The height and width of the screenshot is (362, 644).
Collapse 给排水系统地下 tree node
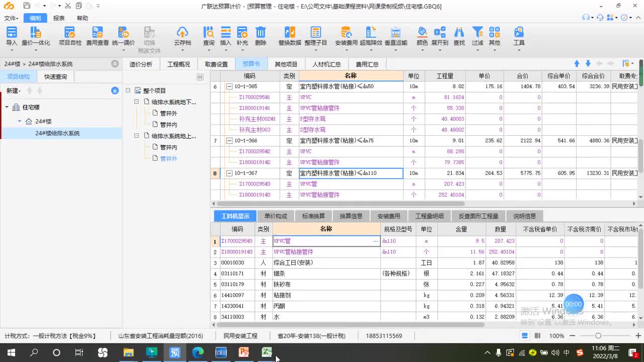point(136,102)
